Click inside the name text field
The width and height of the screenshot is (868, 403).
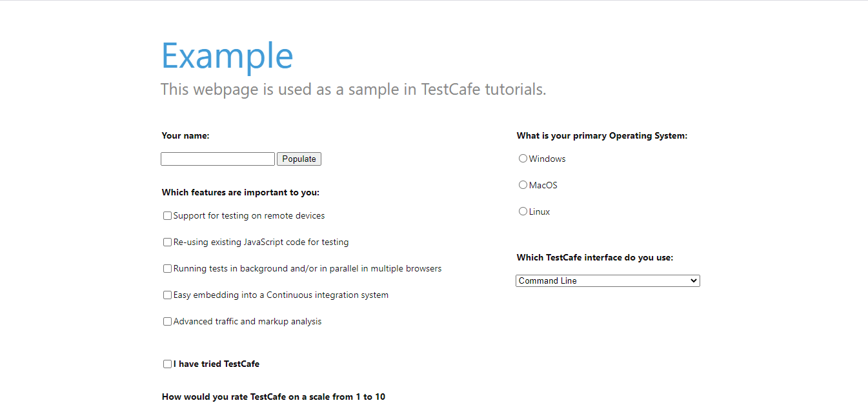click(x=217, y=159)
